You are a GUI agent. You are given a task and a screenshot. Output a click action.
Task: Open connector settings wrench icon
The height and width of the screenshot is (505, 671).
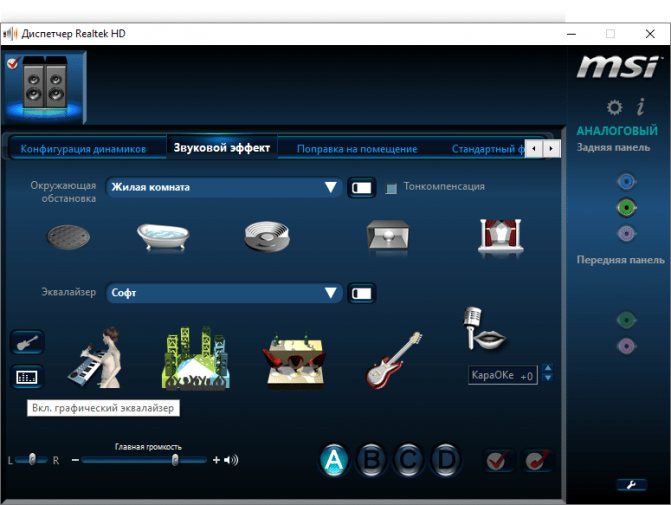[x=631, y=485]
